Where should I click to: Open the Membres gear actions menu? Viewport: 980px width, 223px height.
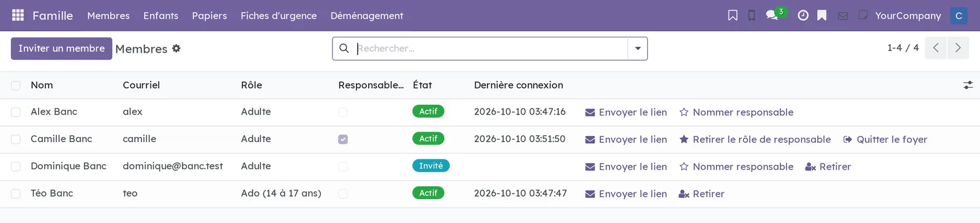176,48
